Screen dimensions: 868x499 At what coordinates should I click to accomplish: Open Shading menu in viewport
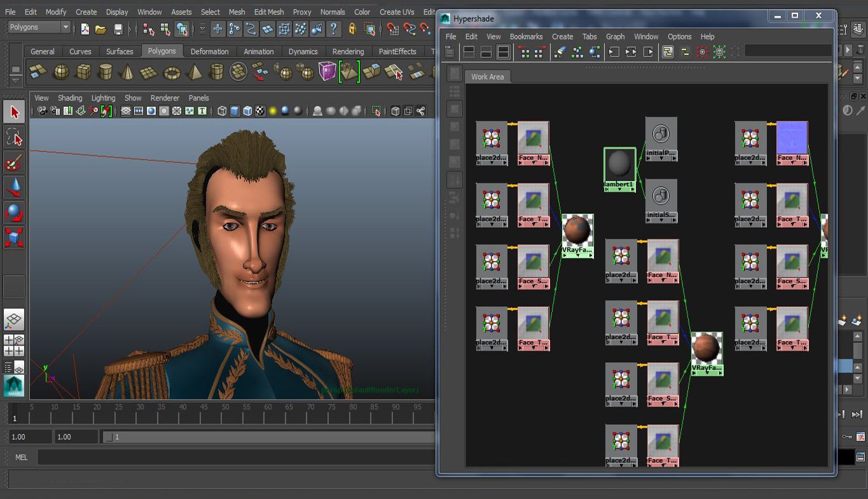pyautogui.click(x=70, y=98)
